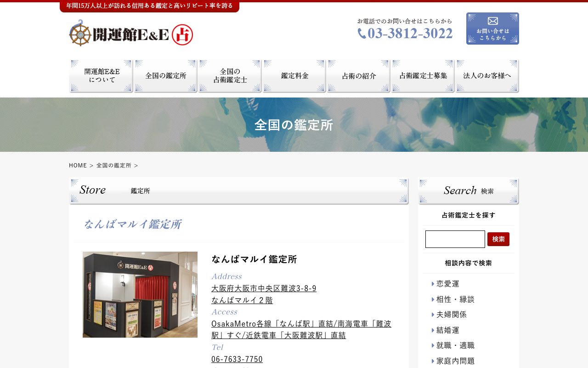The height and width of the screenshot is (368, 588).
Task: Click the 開運館E&E logo
Action: coord(131,33)
